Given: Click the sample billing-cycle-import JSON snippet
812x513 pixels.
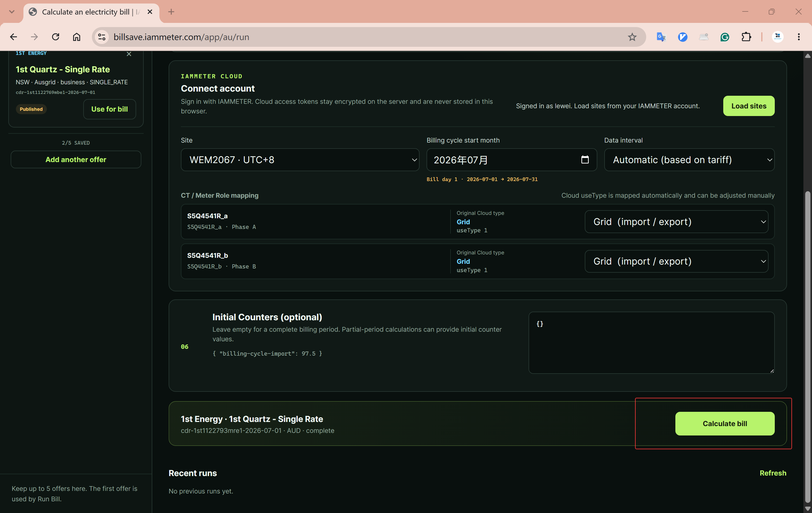Looking at the screenshot, I should 267,354.
